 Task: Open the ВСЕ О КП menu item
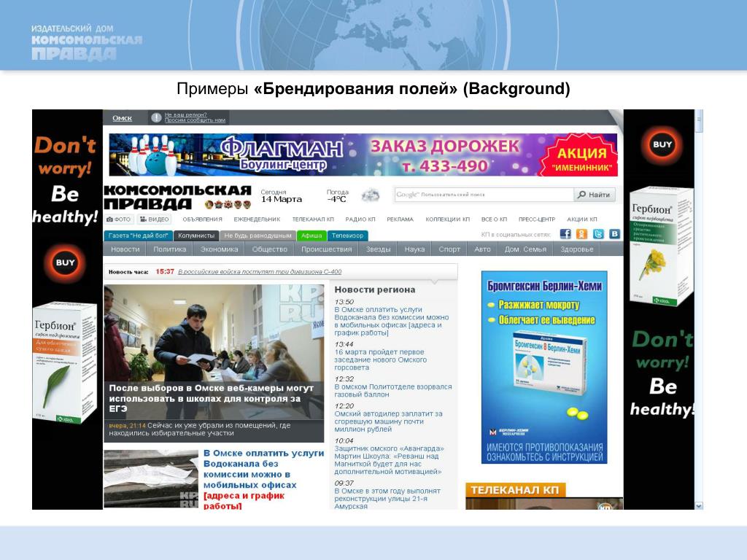(494, 219)
